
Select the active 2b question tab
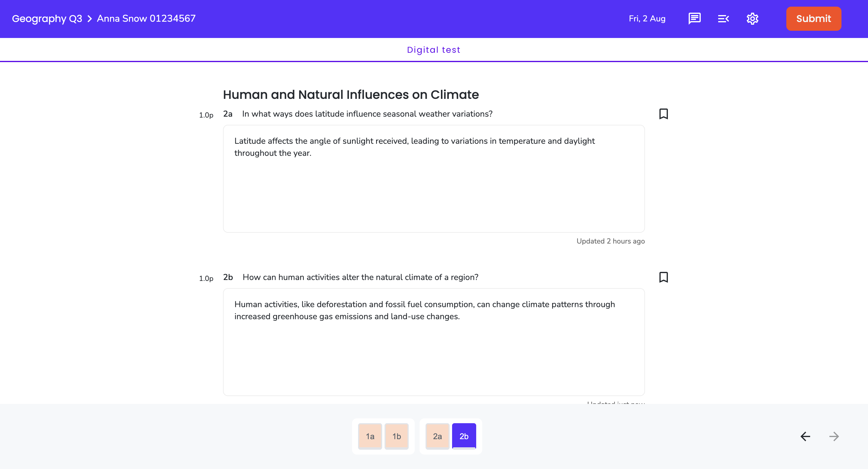click(464, 436)
